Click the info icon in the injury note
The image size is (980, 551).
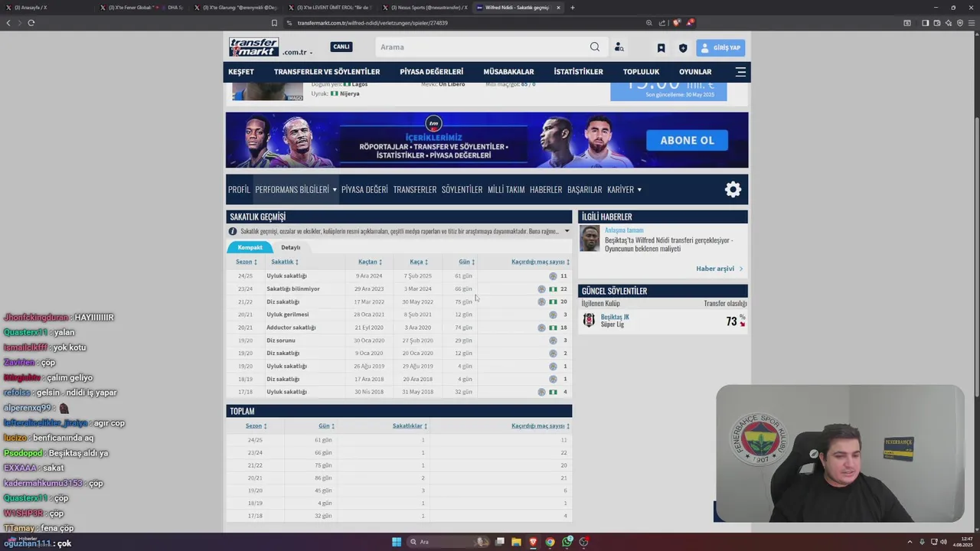(x=233, y=231)
